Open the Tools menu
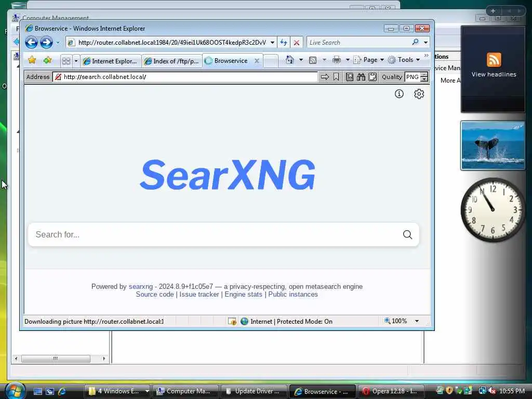Screen dimensions: 532x399 click(404, 60)
